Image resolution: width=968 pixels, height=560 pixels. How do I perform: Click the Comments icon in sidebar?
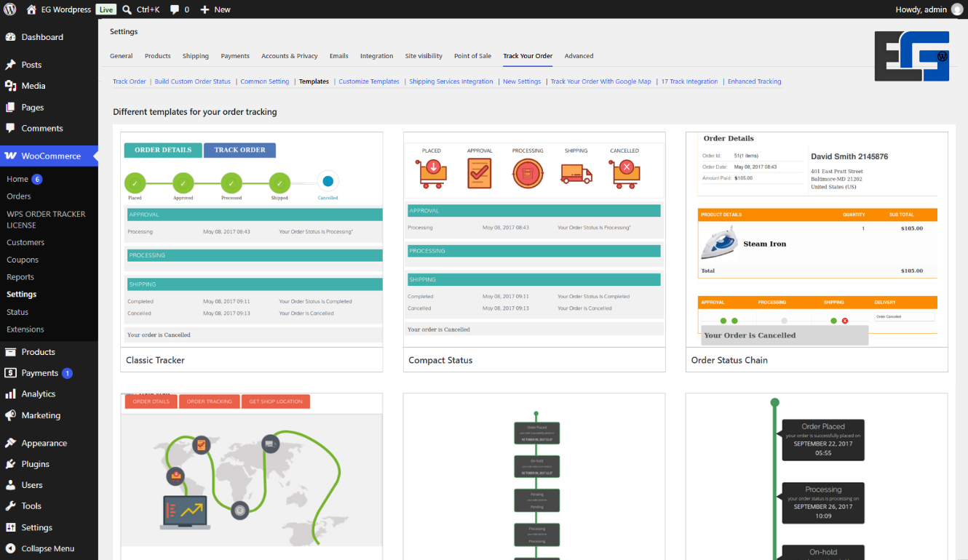coord(10,128)
